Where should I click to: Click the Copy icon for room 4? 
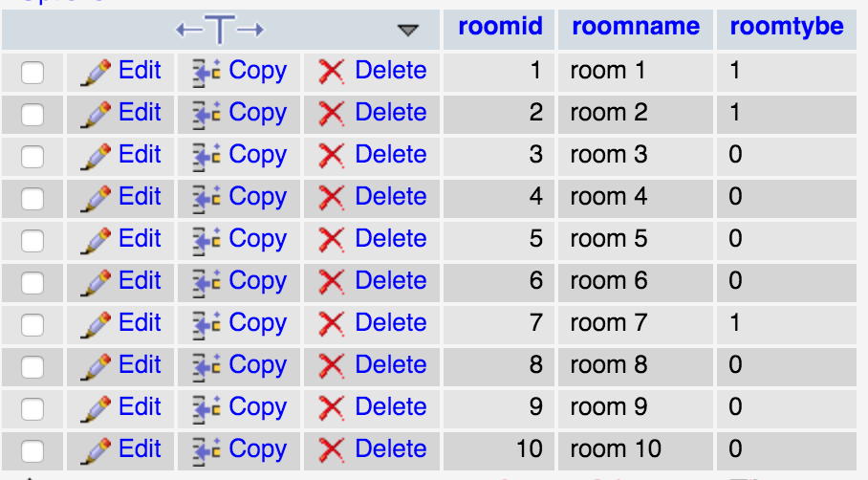(x=206, y=199)
